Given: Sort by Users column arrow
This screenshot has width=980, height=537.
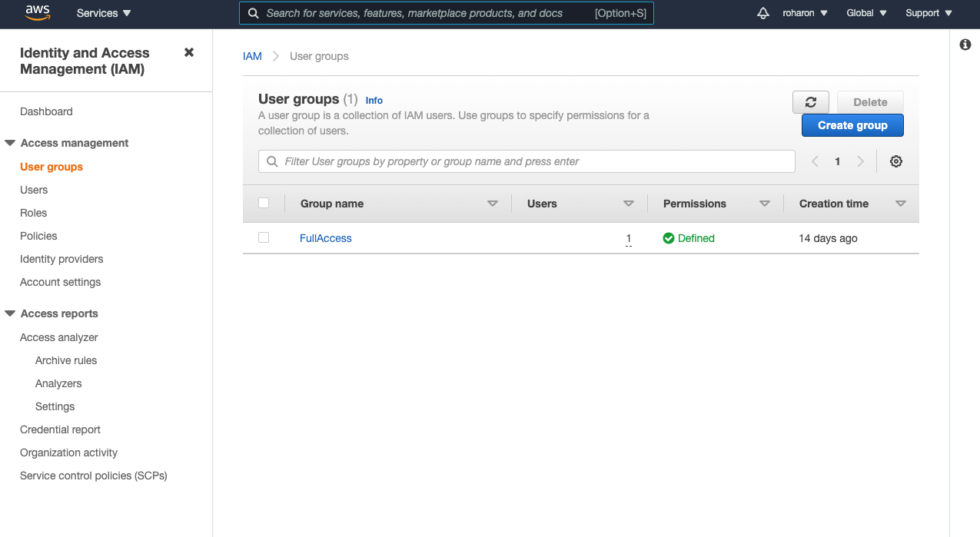Looking at the screenshot, I should point(629,204).
